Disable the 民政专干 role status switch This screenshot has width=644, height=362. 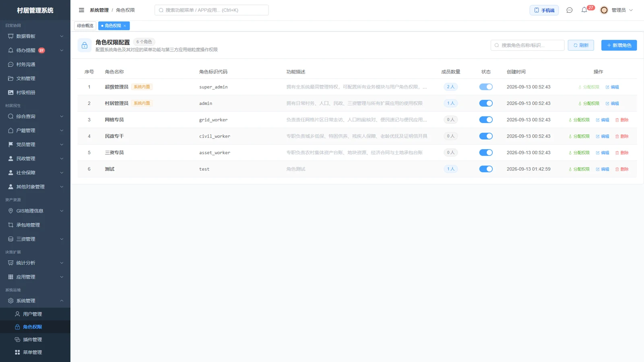tap(486, 136)
